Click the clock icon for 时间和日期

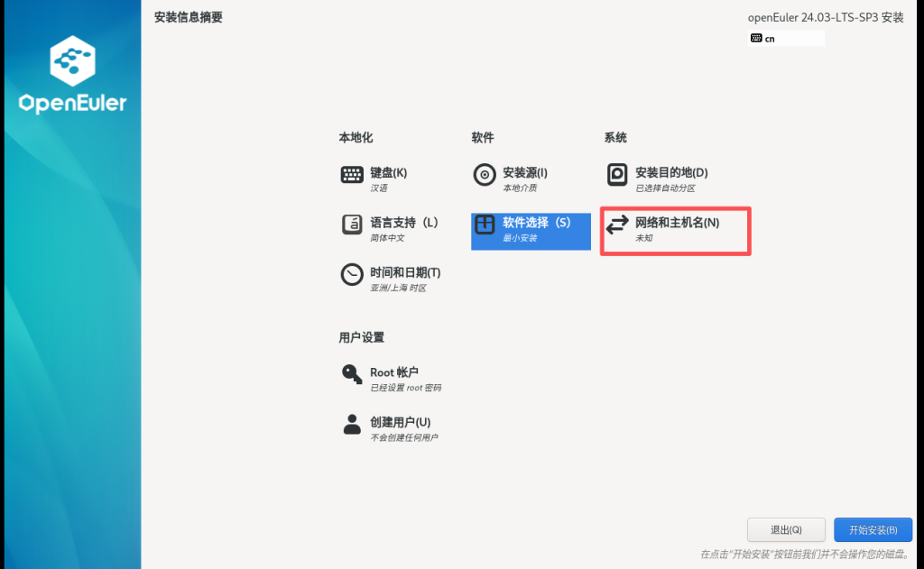click(352, 275)
